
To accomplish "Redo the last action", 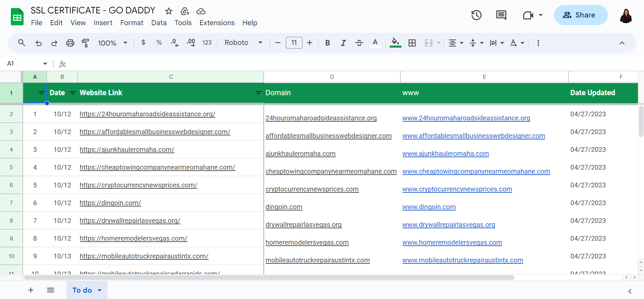I will coord(54,43).
